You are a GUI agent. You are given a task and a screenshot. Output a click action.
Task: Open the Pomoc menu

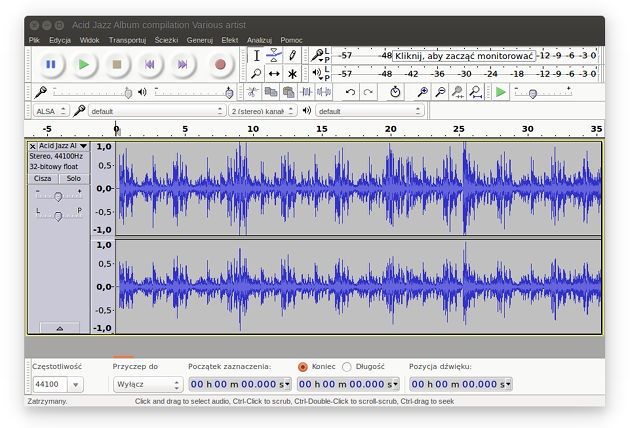pyautogui.click(x=291, y=40)
